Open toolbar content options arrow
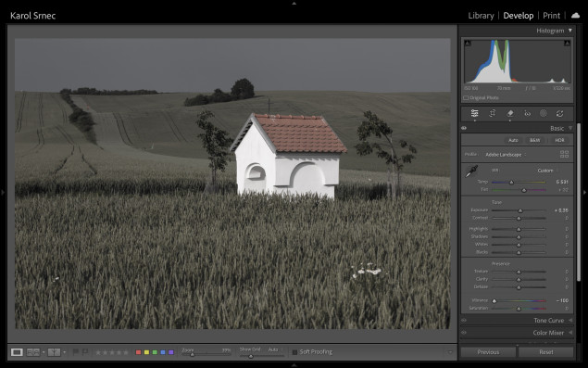588x368 pixels. [x=450, y=352]
